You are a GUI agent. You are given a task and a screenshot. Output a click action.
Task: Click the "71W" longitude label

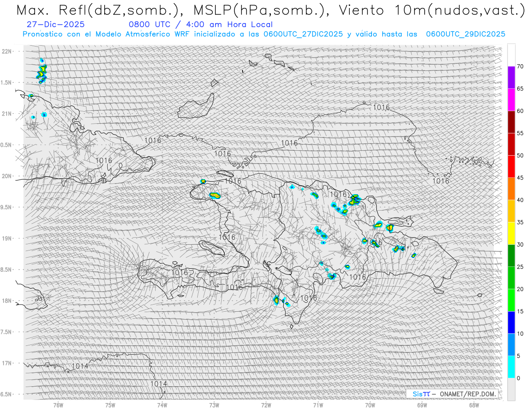[318, 405]
